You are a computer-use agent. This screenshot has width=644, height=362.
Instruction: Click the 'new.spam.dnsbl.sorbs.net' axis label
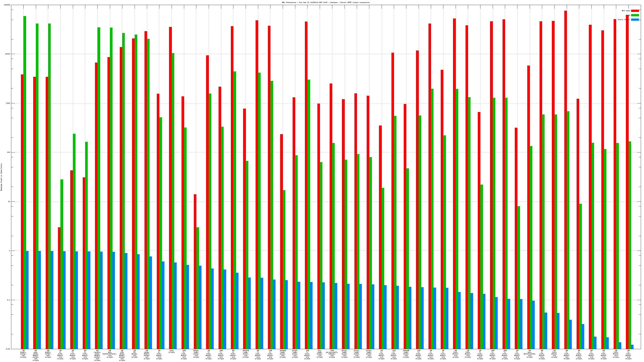coord(36,355)
